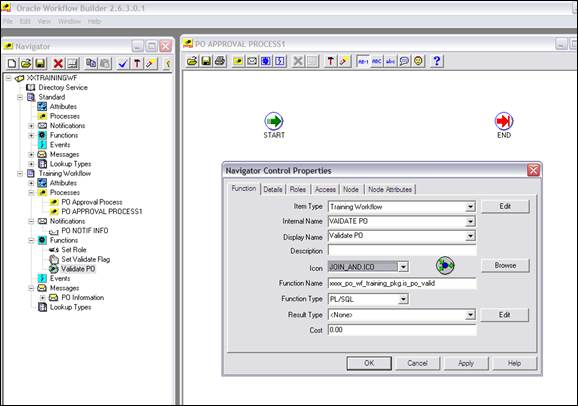578x406 pixels.
Task: Open the Function Type PL/SQL dropdown
Action: (x=403, y=299)
